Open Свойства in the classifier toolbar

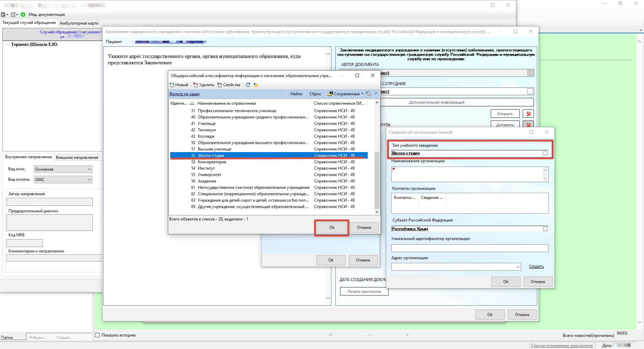tap(229, 85)
